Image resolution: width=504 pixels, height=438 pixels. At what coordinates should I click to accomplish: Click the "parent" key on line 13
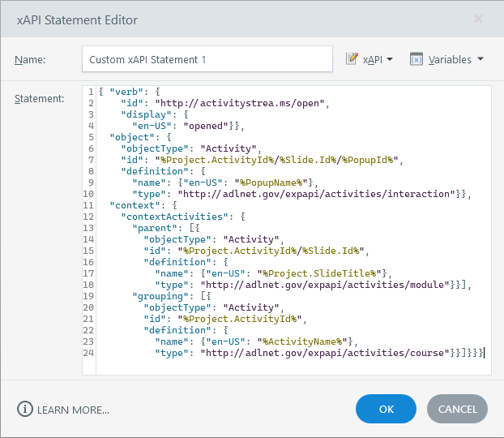tap(153, 228)
